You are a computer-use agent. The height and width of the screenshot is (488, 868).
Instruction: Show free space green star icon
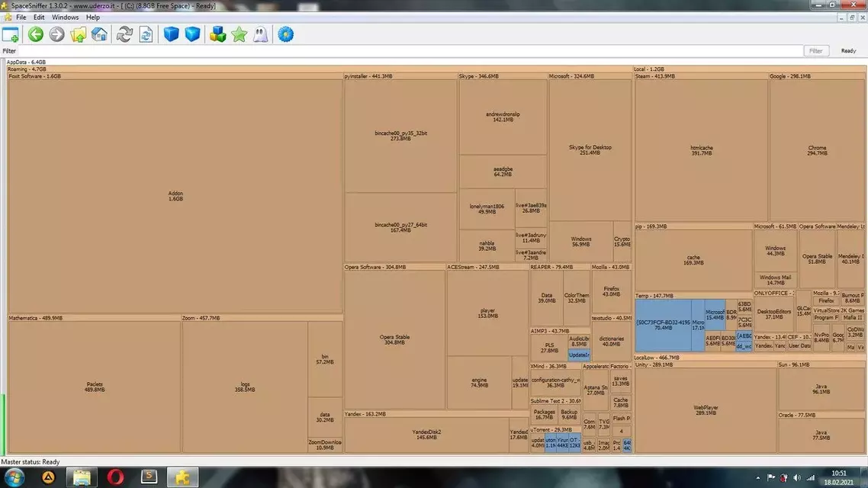pos(240,34)
